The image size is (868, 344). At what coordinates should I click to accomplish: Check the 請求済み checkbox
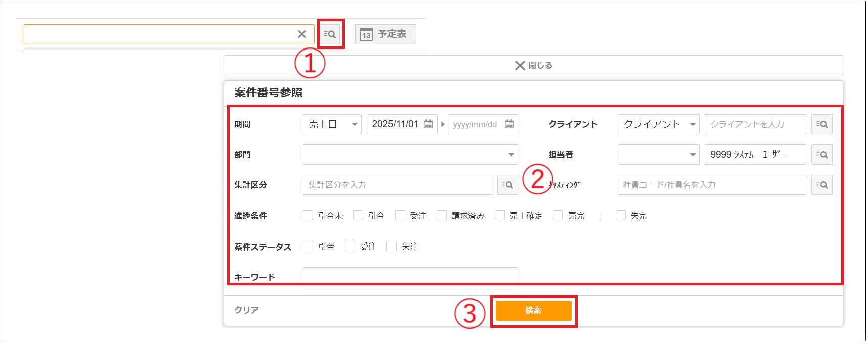pyautogui.click(x=442, y=215)
